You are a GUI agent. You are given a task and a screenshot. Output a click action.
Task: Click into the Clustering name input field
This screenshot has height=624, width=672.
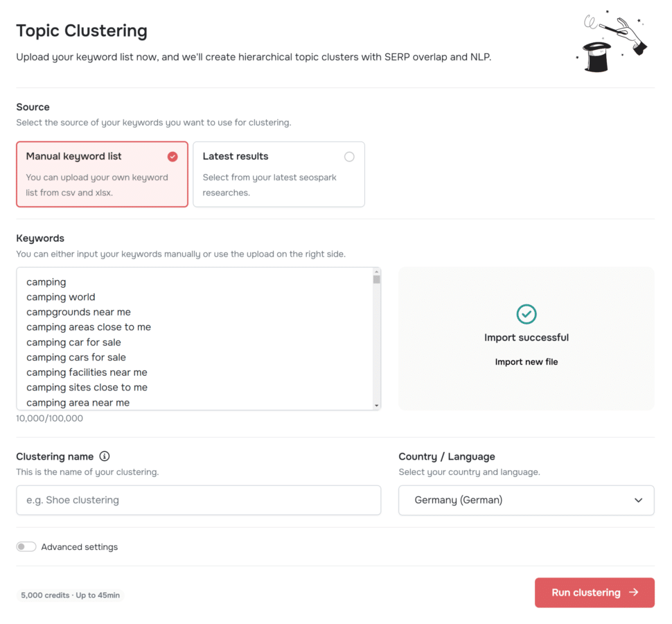point(198,500)
